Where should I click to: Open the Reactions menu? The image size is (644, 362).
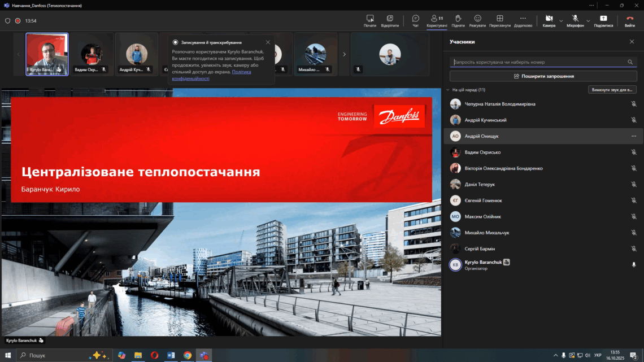coord(477,20)
